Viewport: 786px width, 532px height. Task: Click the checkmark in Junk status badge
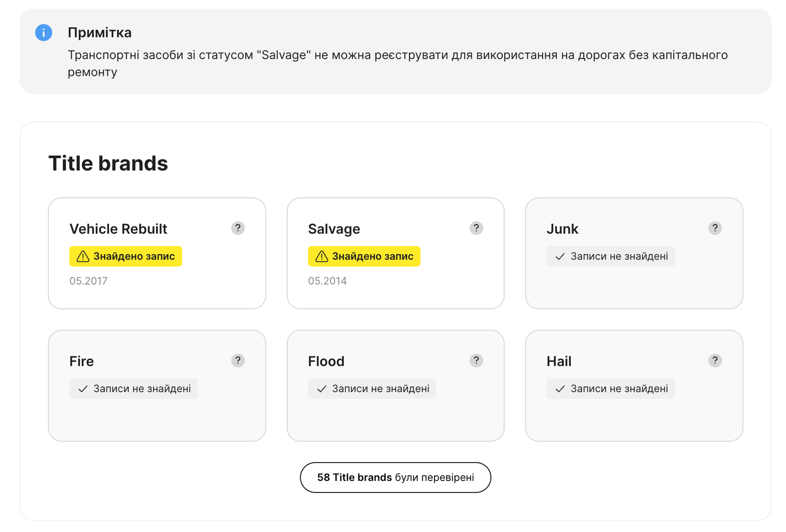click(560, 257)
